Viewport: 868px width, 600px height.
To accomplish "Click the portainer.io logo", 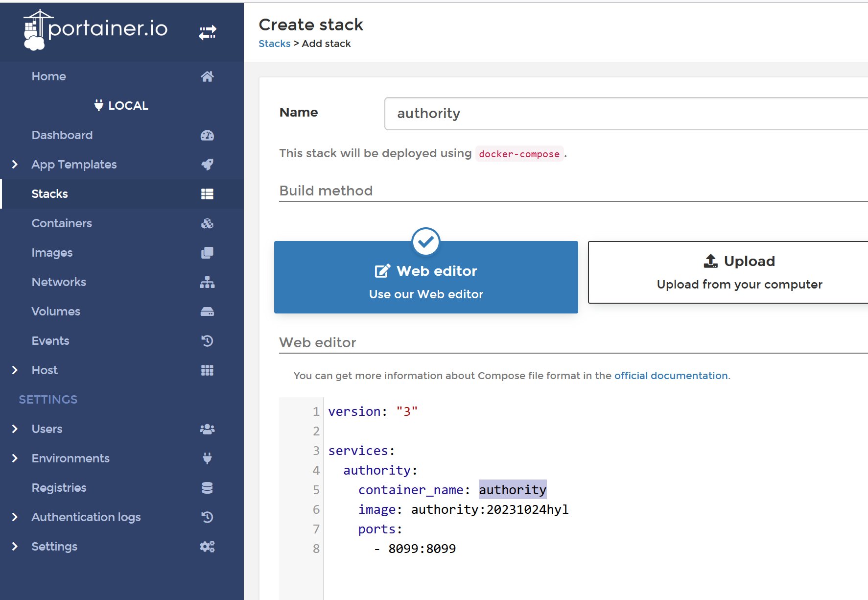I will [95, 29].
